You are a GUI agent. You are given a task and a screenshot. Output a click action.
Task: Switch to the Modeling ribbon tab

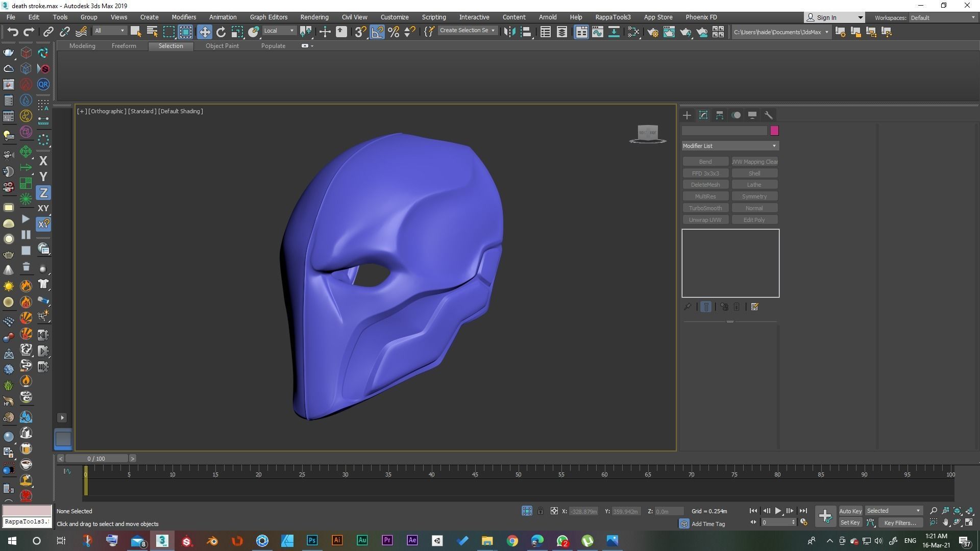(82, 46)
